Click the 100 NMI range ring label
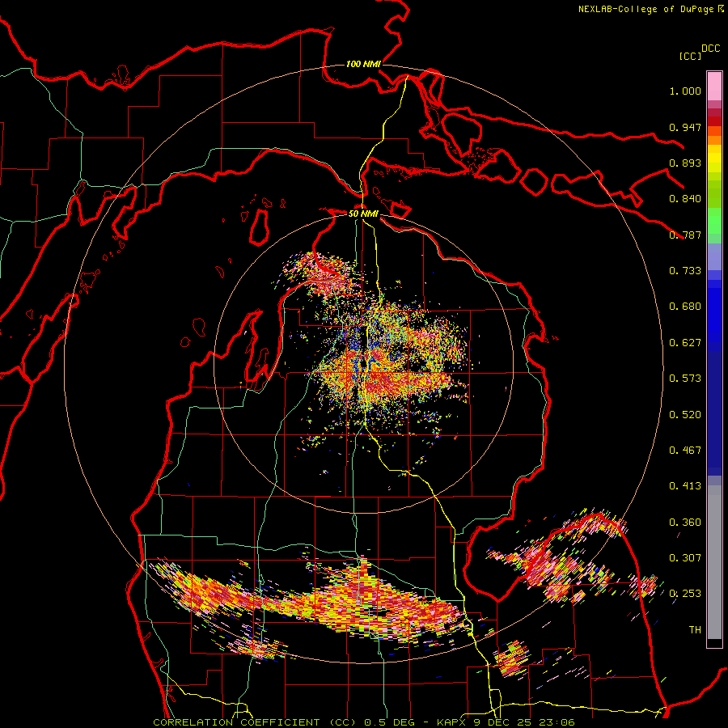 point(363,64)
